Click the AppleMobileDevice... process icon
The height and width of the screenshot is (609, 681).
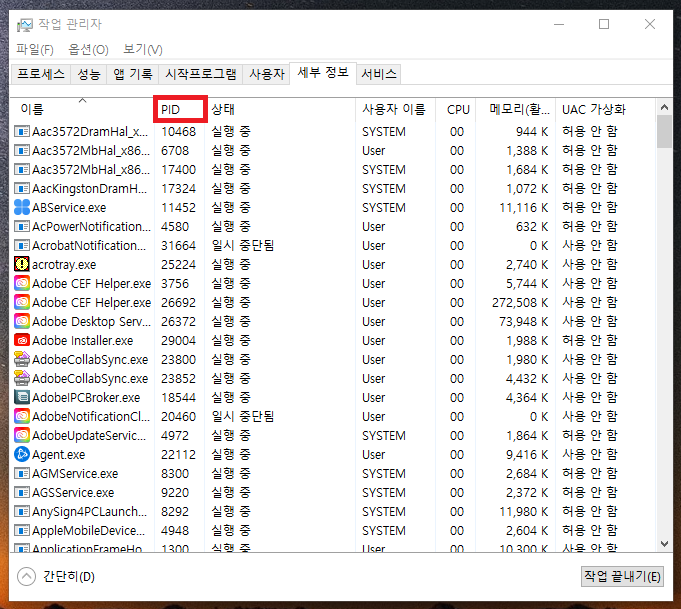click(22, 530)
